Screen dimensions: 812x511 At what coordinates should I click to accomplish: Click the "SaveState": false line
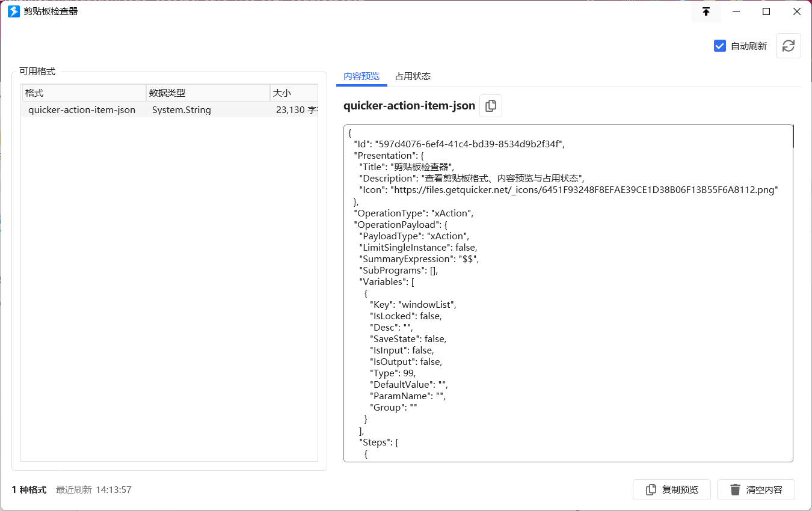tap(408, 339)
